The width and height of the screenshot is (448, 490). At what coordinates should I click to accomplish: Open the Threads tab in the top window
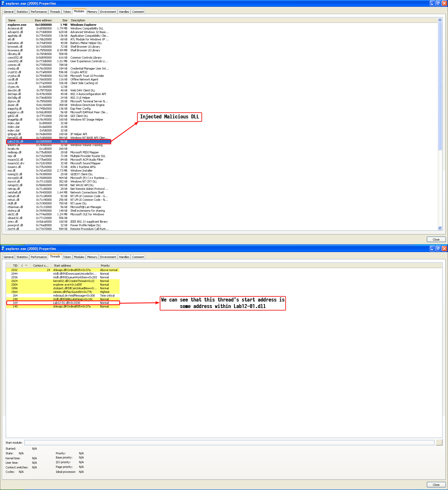pyautogui.click(x=55, y=12)
